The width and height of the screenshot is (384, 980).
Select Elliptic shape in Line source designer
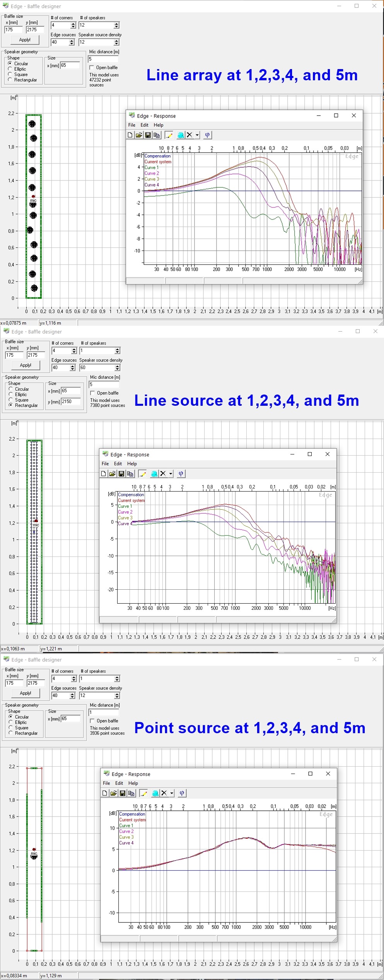pos(11,394)
